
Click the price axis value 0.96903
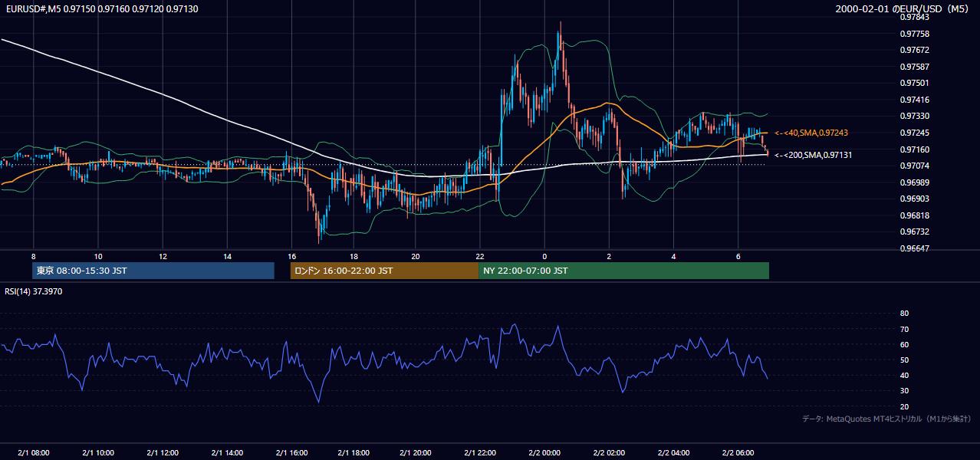(915, 199)
